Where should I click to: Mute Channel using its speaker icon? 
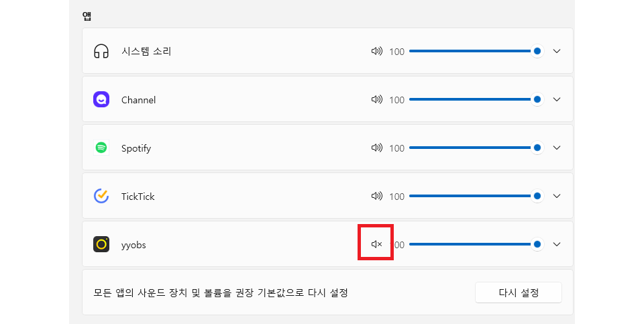tap(376, 99)
